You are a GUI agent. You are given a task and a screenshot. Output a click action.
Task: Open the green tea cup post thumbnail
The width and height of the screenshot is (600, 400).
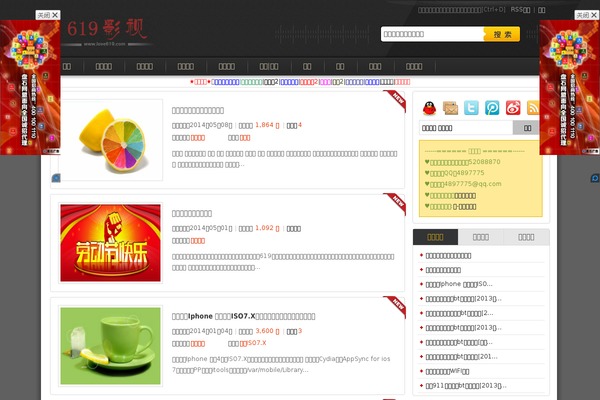(x=111, y=346)
